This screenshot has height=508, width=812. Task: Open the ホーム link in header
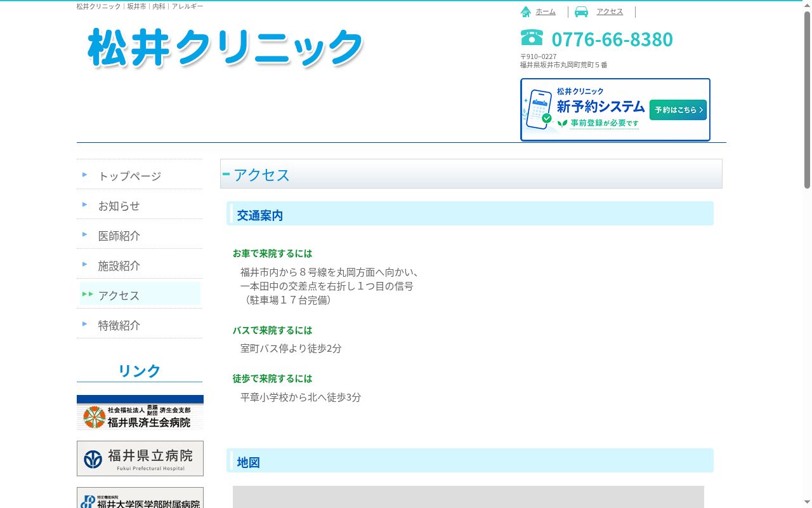click(x=546, y=11)
